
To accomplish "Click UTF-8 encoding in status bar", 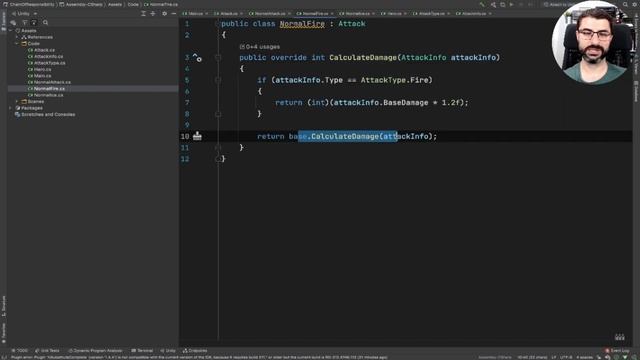I will click(566, 357).
